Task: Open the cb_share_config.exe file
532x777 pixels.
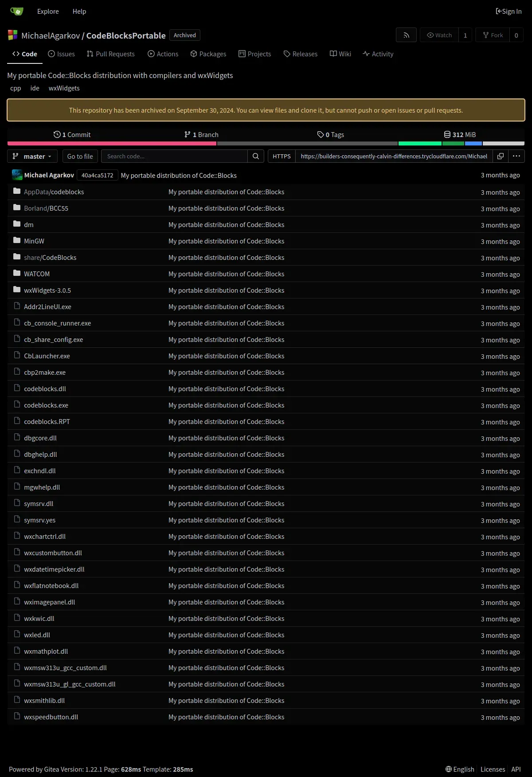Action: (x=53, y=339)
